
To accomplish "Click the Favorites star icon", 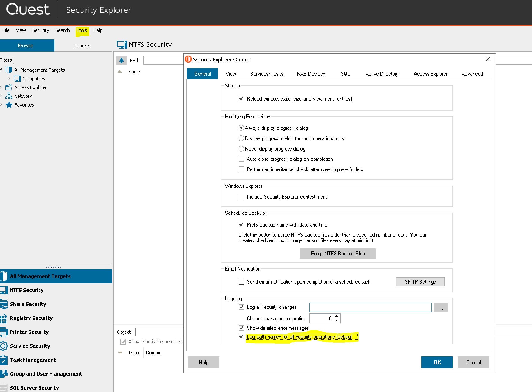I will click(9, 105).
